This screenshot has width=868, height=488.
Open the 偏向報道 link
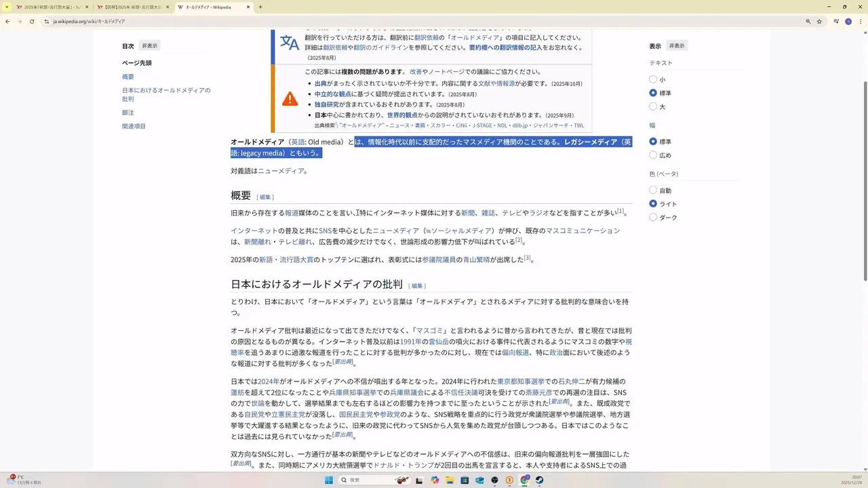pyautogui.click(x=515, y=353)
